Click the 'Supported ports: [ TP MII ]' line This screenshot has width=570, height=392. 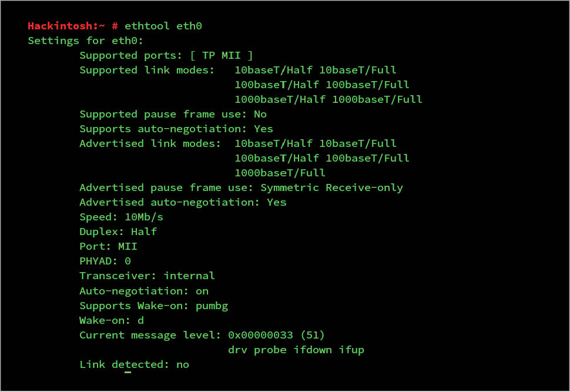[166, 55]
